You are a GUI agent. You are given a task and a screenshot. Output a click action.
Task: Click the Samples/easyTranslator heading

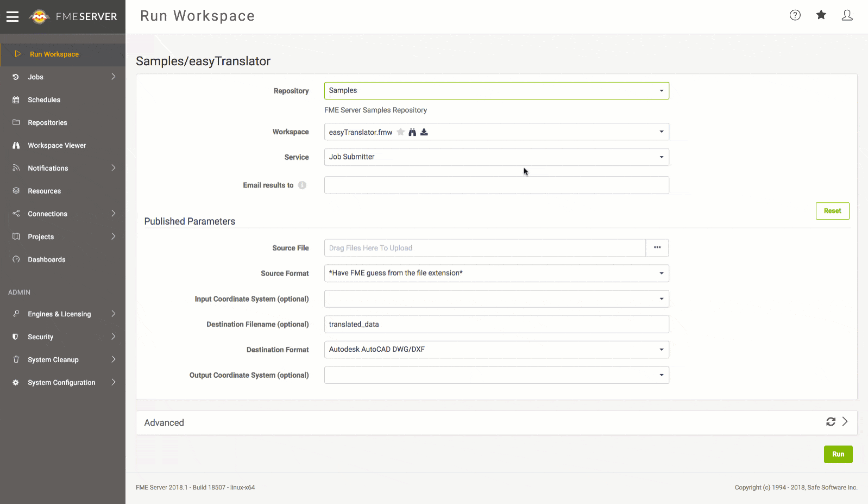tap(203, 61)
